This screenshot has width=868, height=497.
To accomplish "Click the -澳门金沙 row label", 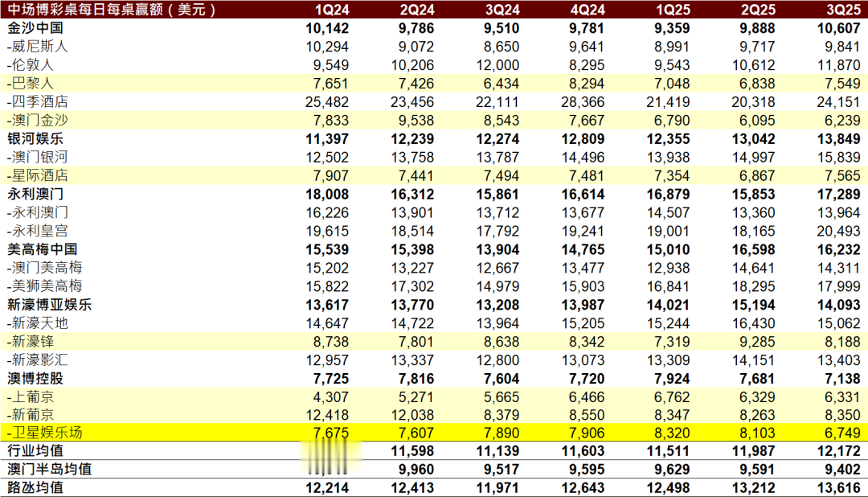I will tap(37, 121).
